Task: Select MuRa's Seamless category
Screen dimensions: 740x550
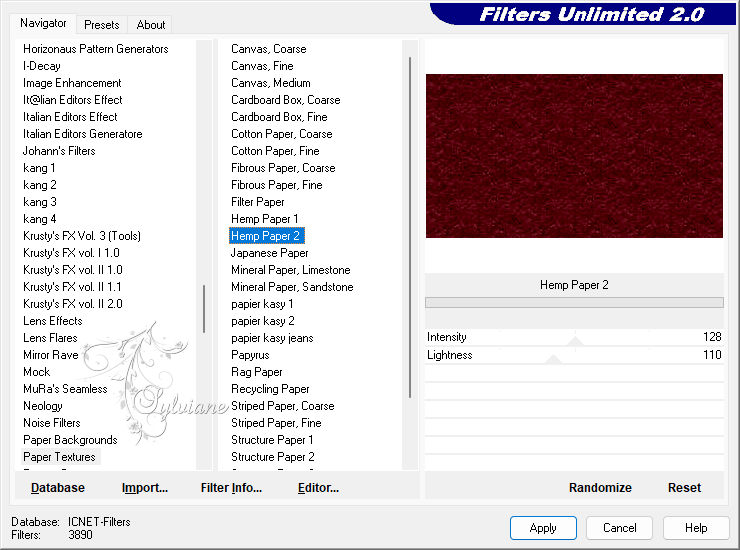Action: (x=65, y=389)
